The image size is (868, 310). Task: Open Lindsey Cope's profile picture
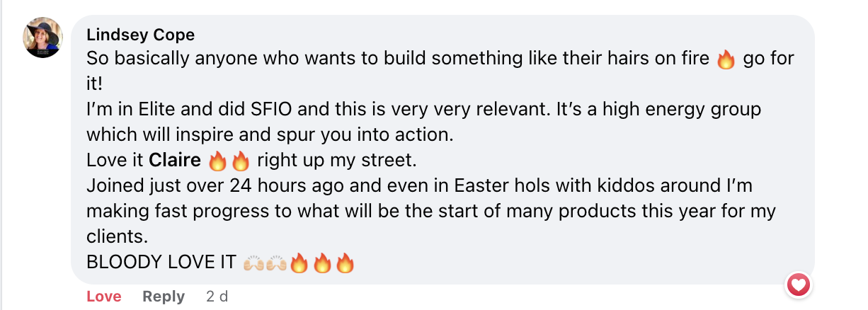tap(43, 38)
